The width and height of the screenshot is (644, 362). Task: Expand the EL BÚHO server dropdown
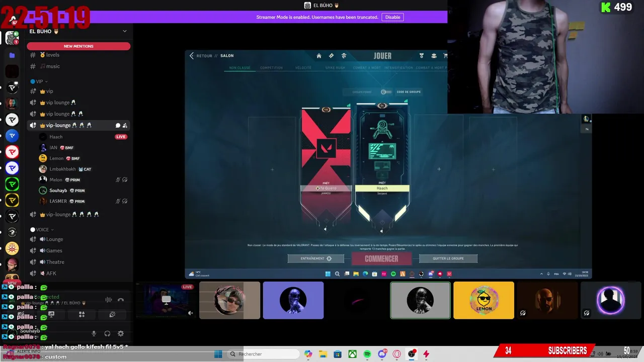(x=125, y=31)
